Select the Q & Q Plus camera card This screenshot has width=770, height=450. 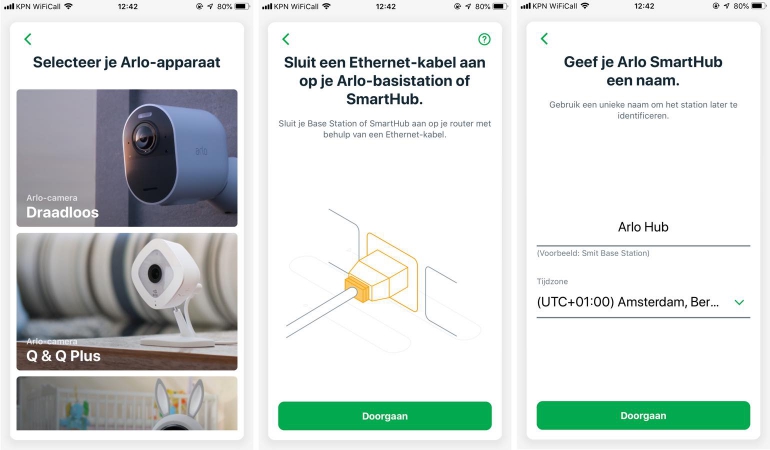[x=127, y=301]
